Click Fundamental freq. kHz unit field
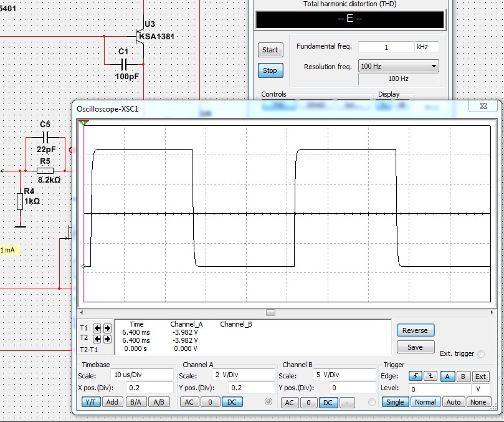Screen dimensions: 504x422 (x=427, y=47)
